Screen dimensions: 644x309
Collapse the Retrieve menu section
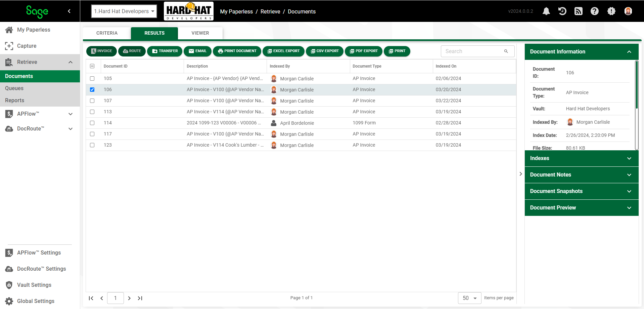coord(71,62)
